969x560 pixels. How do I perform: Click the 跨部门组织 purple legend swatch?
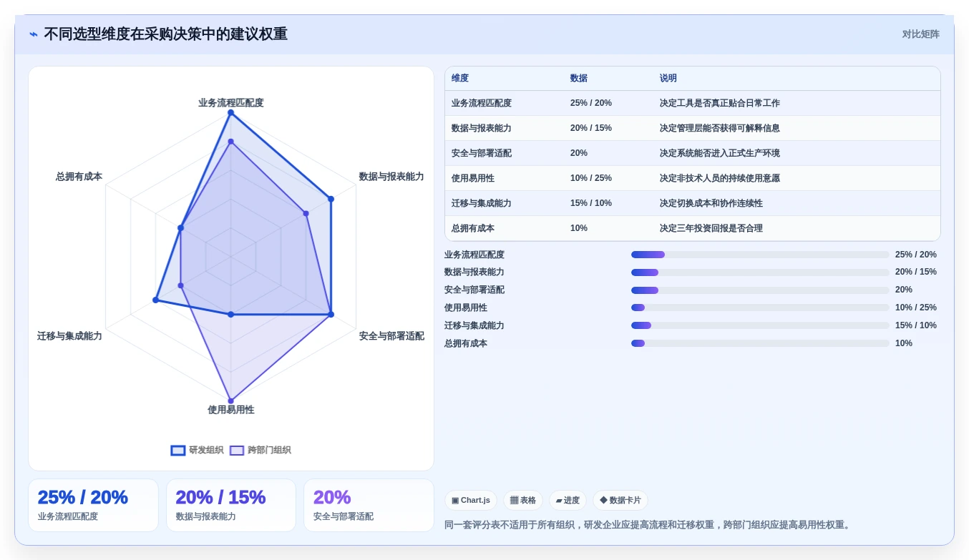(x=237, y=451)
